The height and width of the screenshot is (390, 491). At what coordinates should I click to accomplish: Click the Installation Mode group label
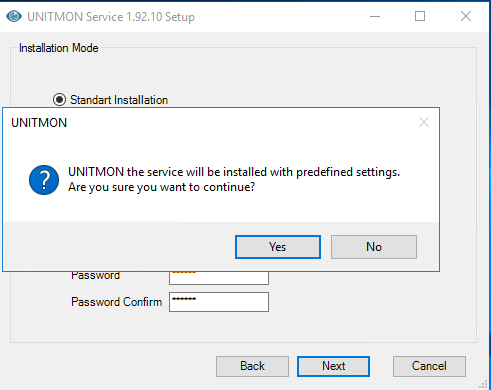click(x=59, y=48)
